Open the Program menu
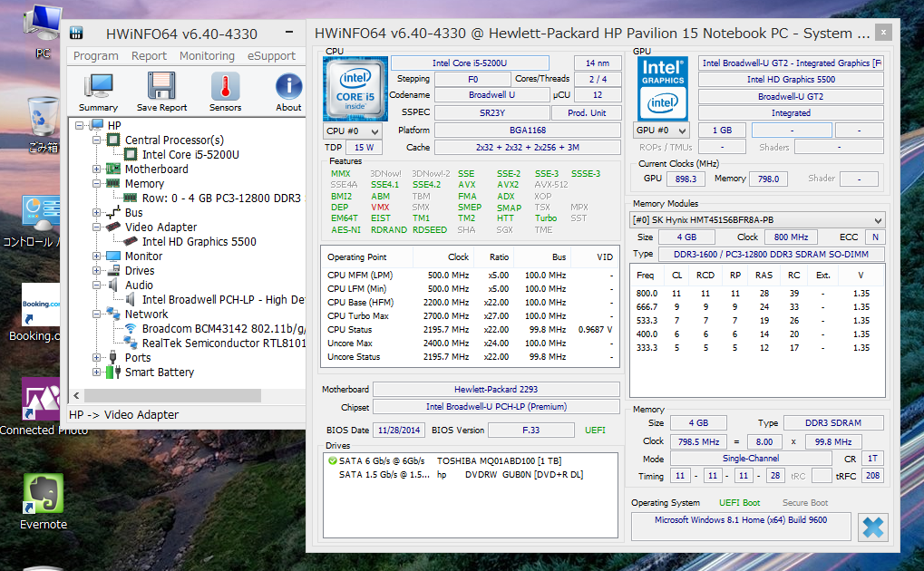The height and width of the screenshot is (571, 924). click(96, 55)
